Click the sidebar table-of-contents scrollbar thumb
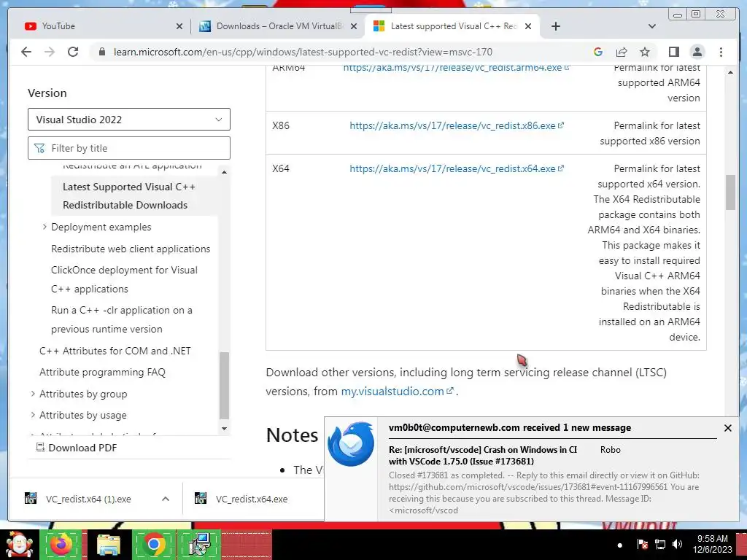Viewport: 747px width, 560px height. tap(225, 385)
